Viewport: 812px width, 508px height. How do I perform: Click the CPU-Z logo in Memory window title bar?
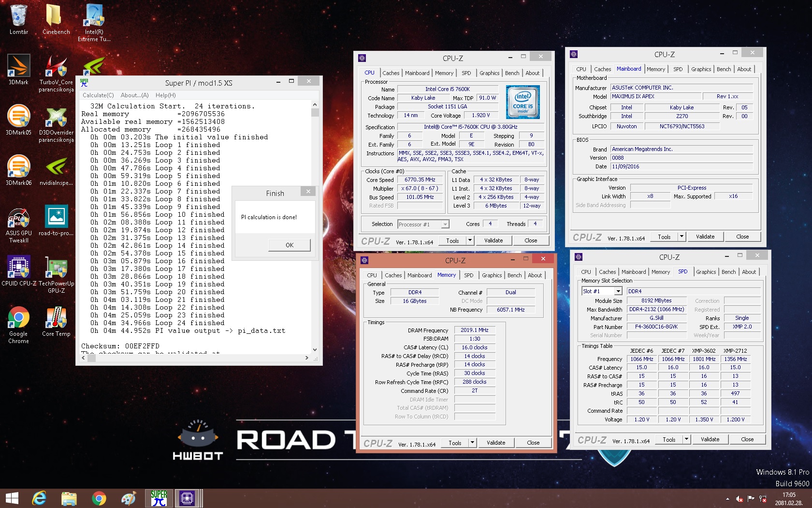[x=365, y=260]
